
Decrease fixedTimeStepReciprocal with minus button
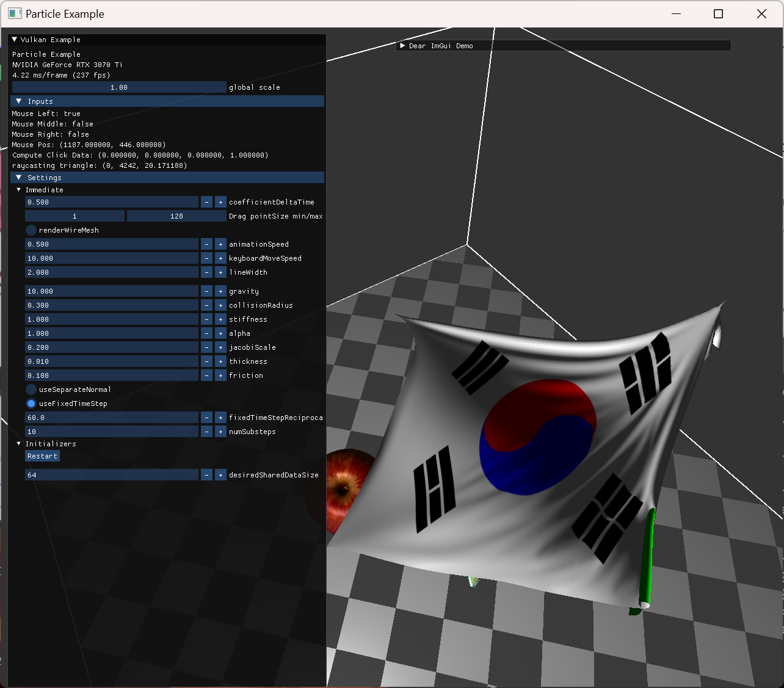tap(206, 418)
